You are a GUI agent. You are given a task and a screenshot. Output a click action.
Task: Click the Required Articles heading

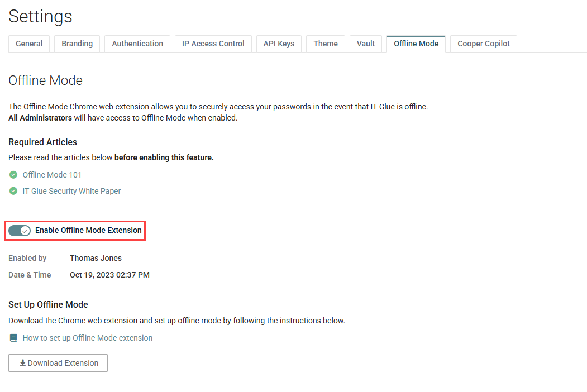42,142
